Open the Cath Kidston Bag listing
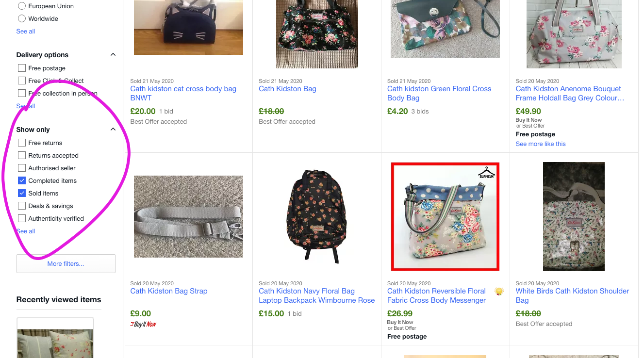 (287, 89)
